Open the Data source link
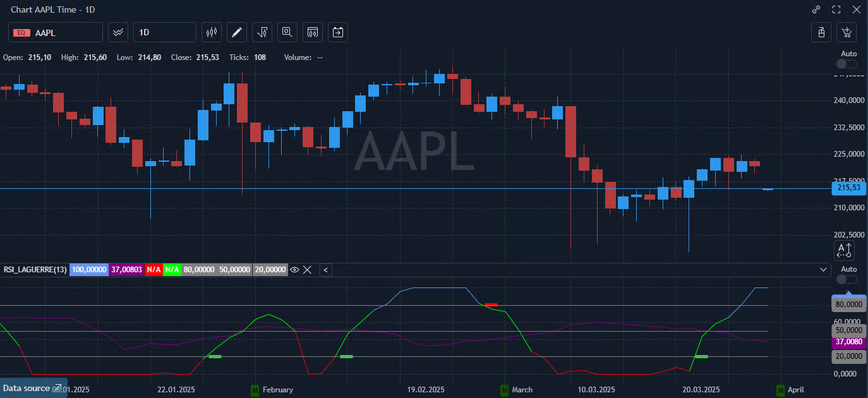868x398 pixels. [x=33, y=388]
